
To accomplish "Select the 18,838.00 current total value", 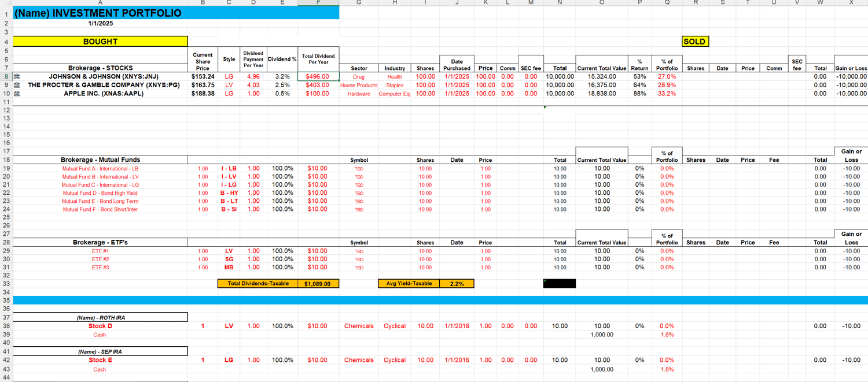I will click(x=602, y=94).
